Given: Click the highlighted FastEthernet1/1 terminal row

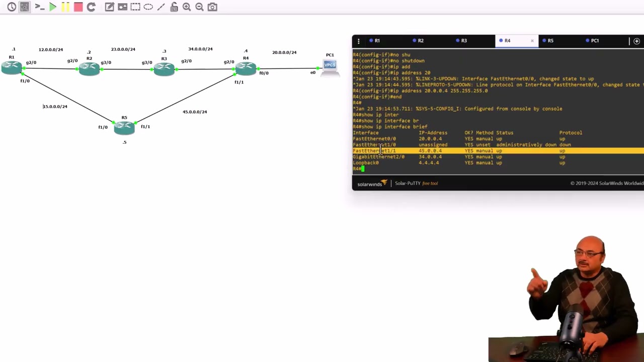Looking at the screenshot, I should (x=498, y=151).
